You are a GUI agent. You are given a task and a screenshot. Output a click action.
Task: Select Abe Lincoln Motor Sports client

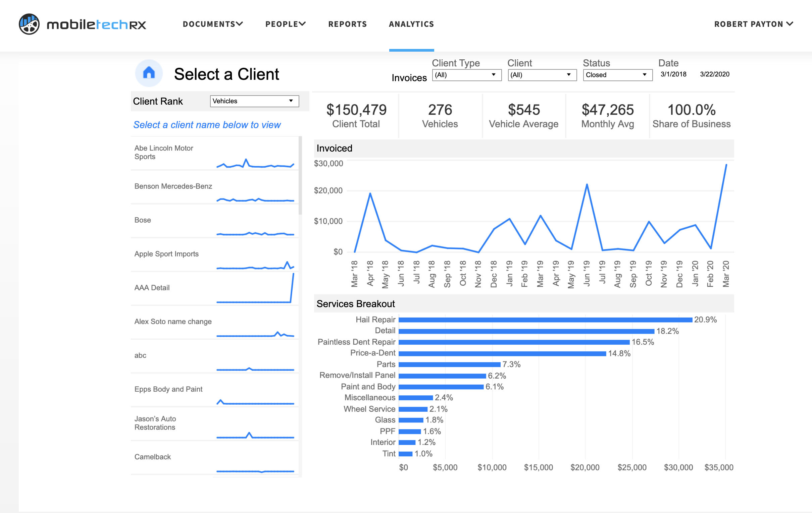point(164,152)
